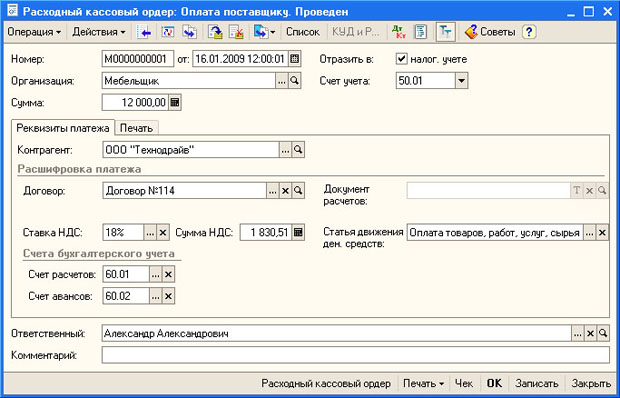Clear the Ответственный field with X

tap(590, 334)
